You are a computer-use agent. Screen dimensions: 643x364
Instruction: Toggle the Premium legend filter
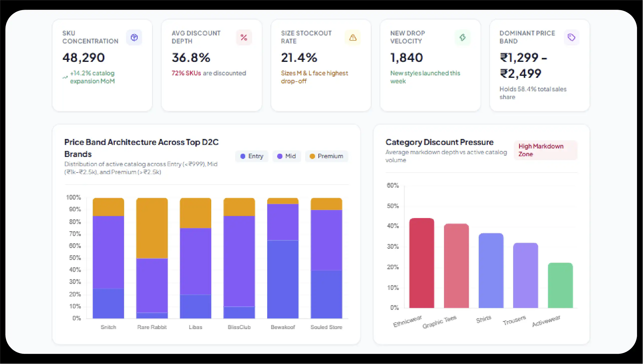[327, 156]
